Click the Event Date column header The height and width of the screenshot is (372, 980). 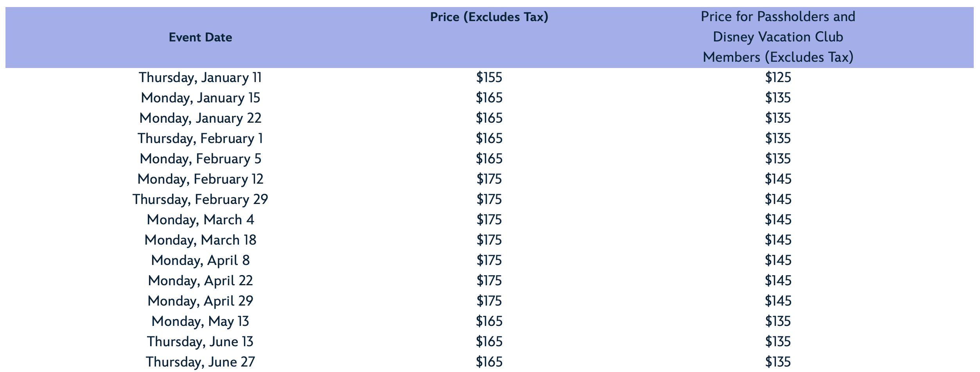(200, 38)
